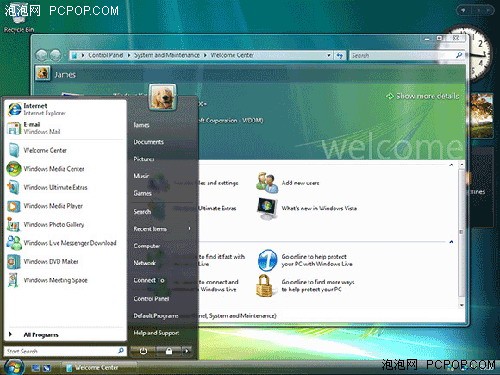Click Show Desktop quick launch icon
This screenshot has width=500, height=375.
[36, 368]
